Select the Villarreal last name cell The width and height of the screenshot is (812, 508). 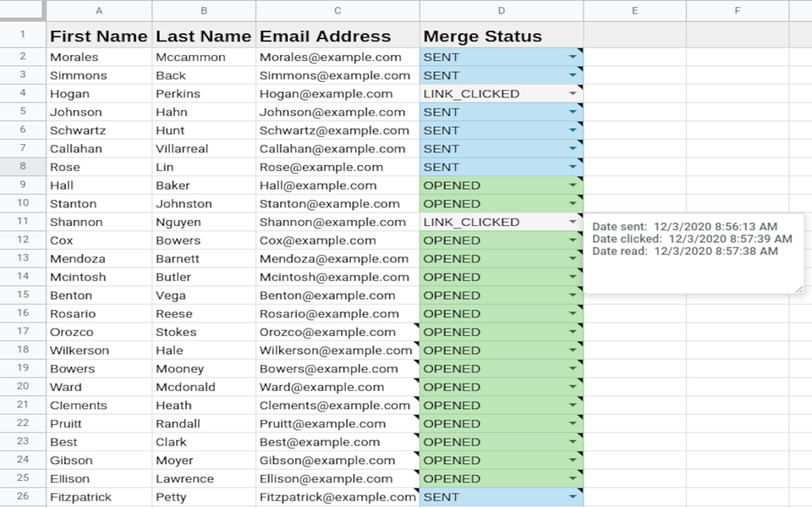click(204, 149)
